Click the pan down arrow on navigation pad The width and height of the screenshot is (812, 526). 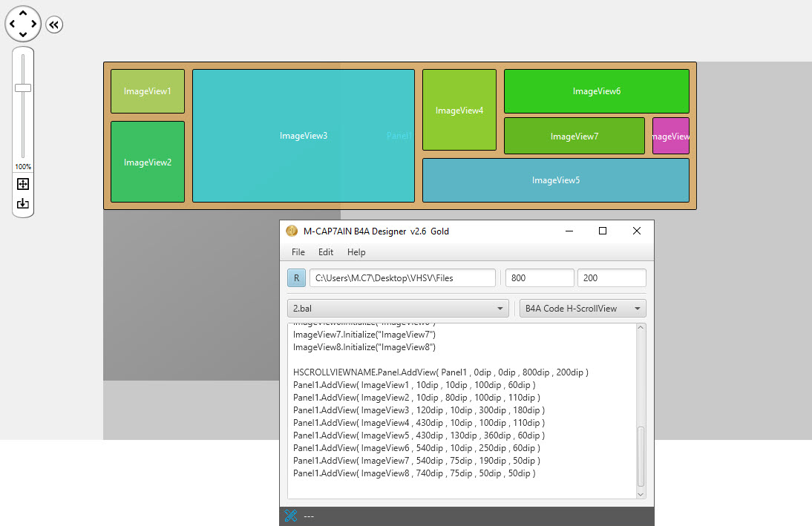tap(23, 35)
